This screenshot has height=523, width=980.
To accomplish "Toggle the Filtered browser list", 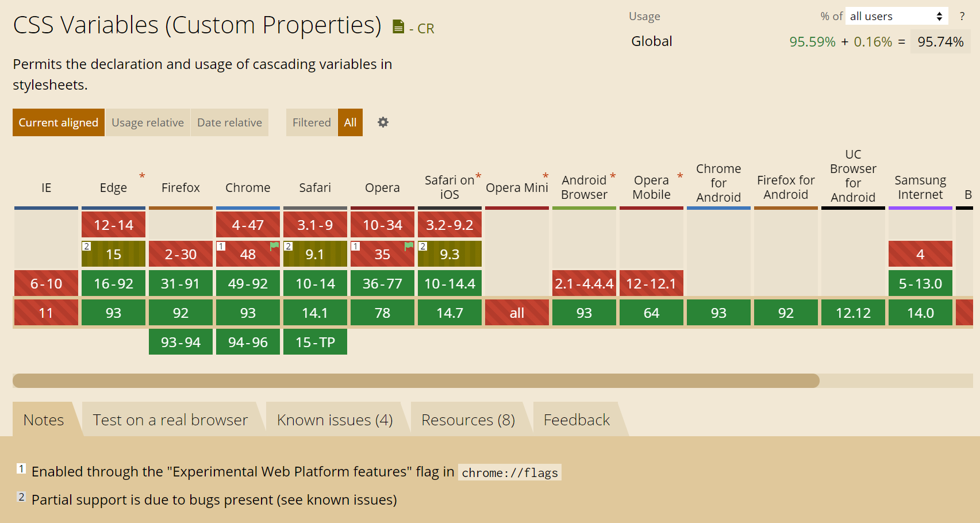I will pyautogui.click(x=312, y=122).
